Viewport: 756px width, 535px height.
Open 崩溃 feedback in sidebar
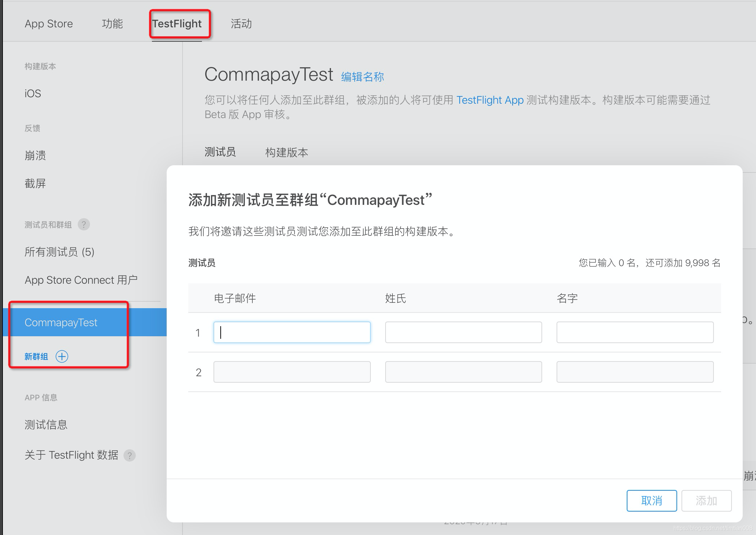pos(35,156)
